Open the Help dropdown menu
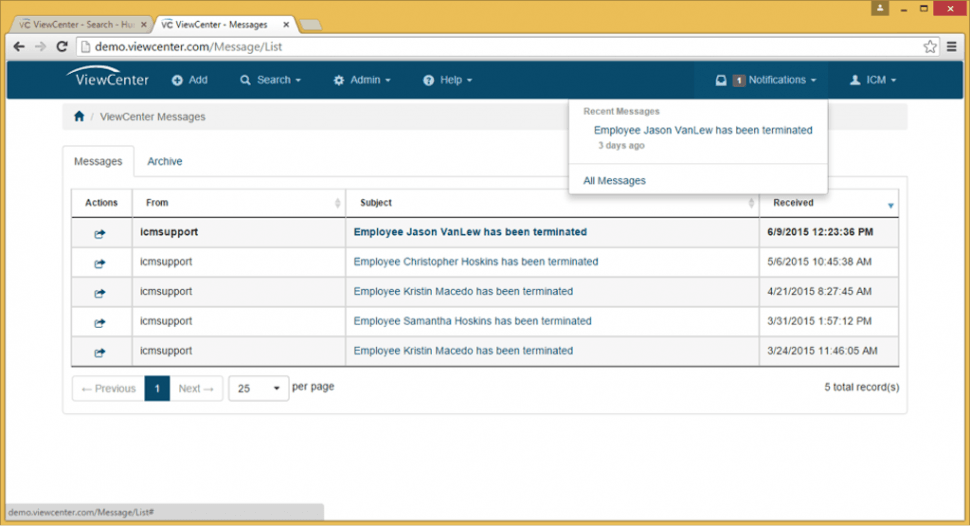 pos(447,80)
